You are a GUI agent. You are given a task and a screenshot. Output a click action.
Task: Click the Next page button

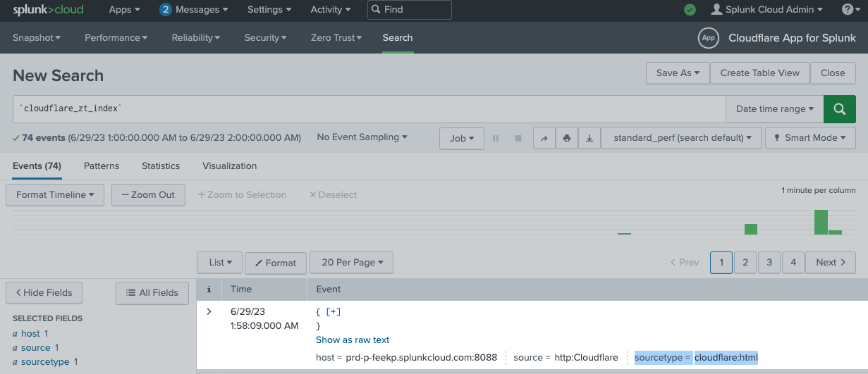click(831, 262)
